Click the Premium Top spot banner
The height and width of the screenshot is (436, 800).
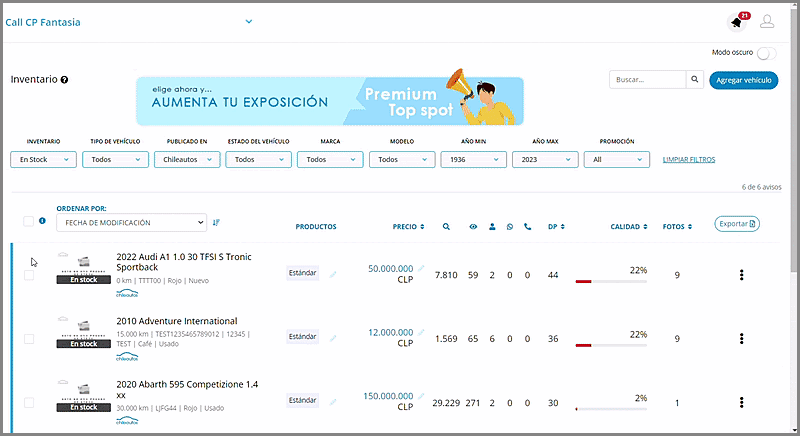(330, 101)
